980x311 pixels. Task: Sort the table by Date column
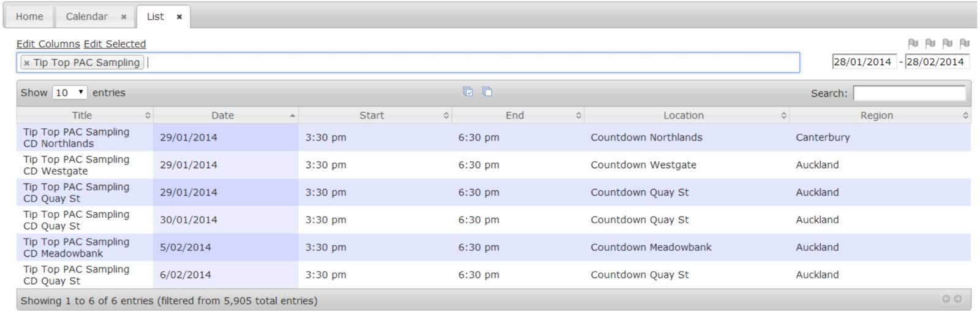pyautogui.click(x=225, y=115)
